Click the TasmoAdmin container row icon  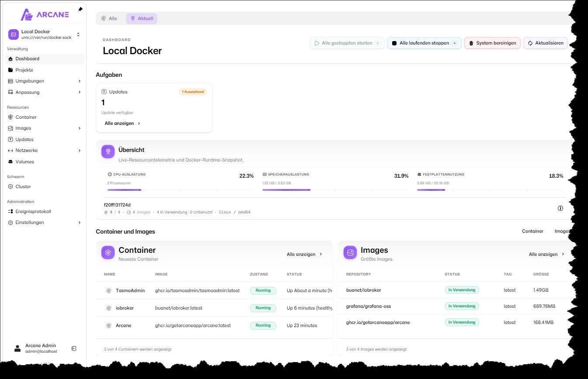(x=109, y=290)
